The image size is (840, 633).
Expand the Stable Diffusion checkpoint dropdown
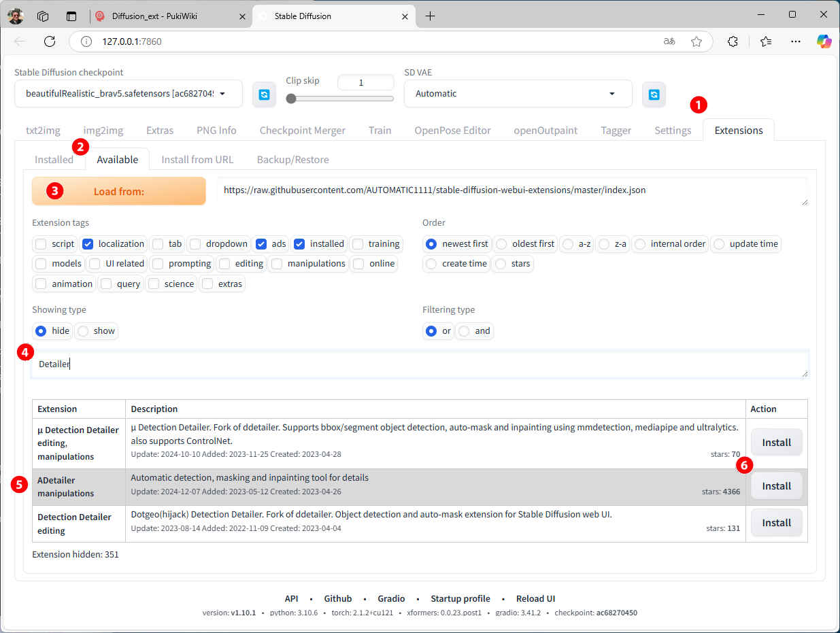pyautogui.click(x=222, y=94)
